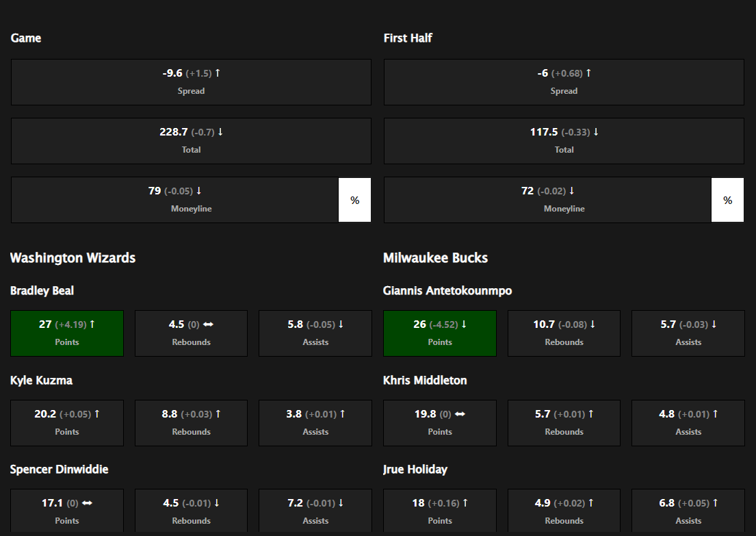This screenshot has width=756, height=536.
Task: Select Jrue Holiday 4.9 rebounds card
Action: click(564, 511)
